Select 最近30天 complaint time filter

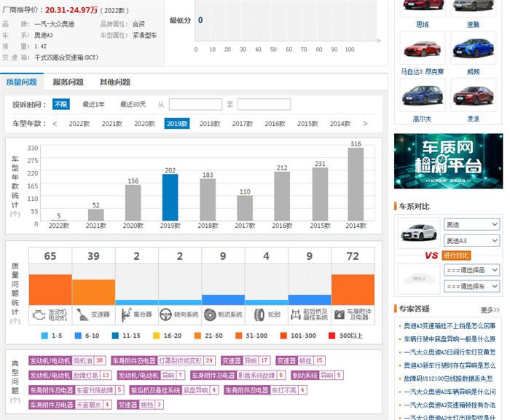[x=133, y=104]
